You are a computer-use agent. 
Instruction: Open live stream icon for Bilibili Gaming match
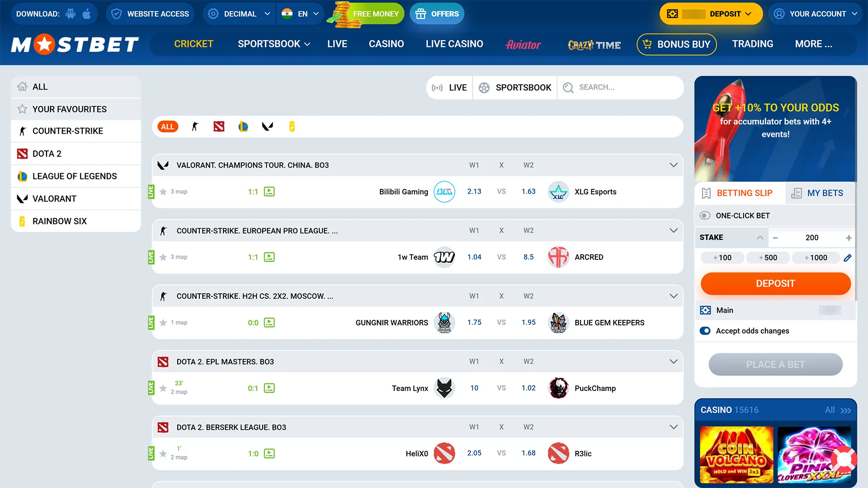(269, 192)
